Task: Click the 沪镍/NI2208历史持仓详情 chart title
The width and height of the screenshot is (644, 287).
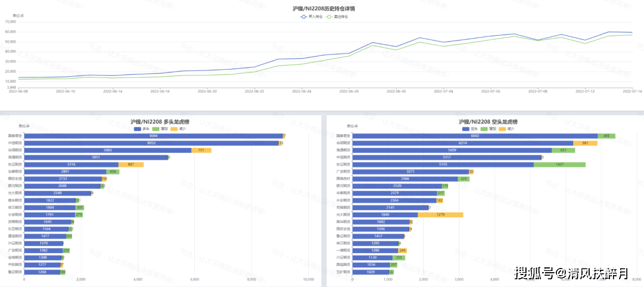Action: 324,9
